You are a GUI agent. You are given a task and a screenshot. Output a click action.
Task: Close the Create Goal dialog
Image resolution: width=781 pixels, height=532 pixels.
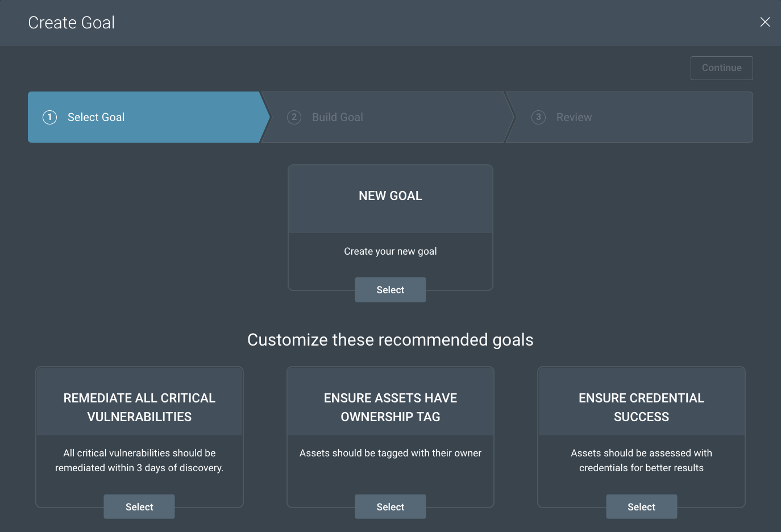coord(765,22)
